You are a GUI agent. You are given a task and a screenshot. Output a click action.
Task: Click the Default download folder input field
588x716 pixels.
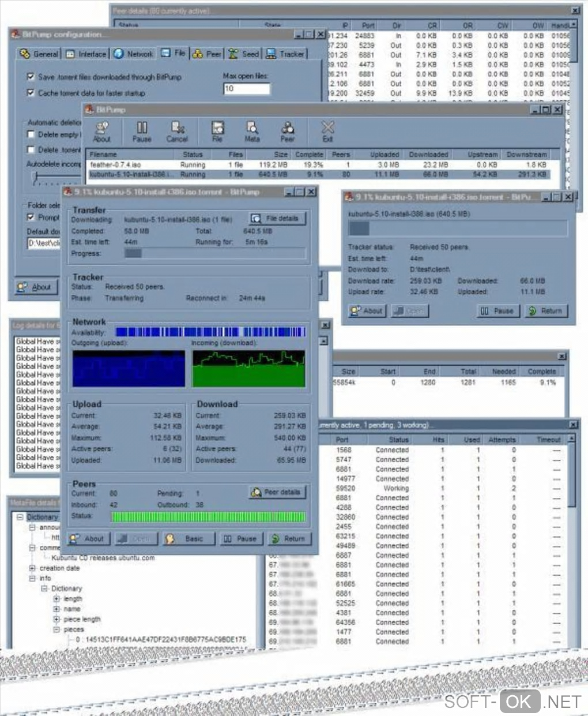click(x=44, y=243)
